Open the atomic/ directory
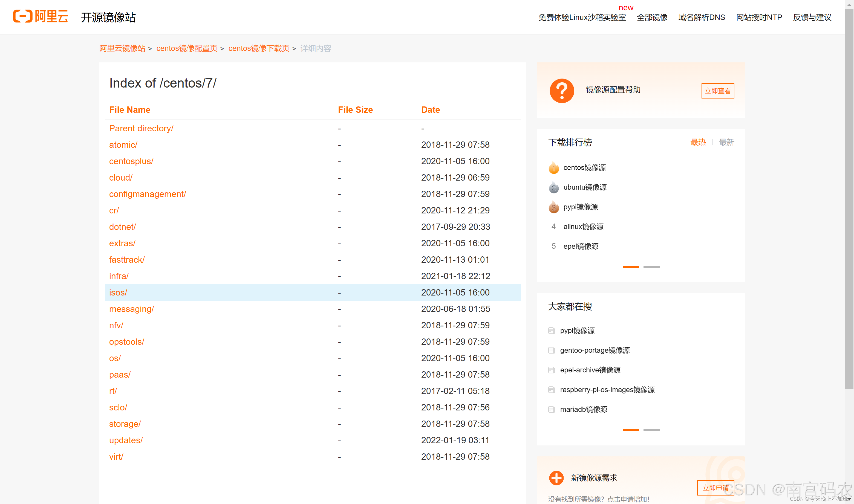 (x=123, y=145)
